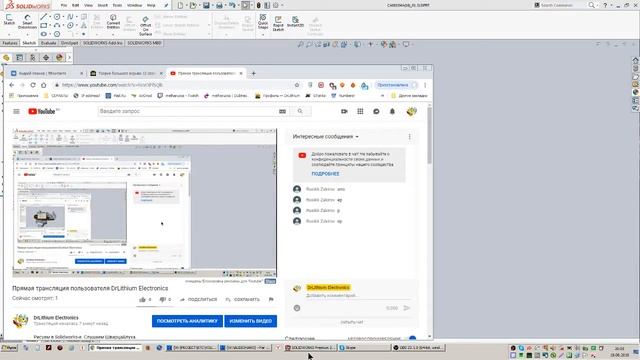Click the Convert Entities tool
Screen dimensions: 640x360
(x=113, y=21)
